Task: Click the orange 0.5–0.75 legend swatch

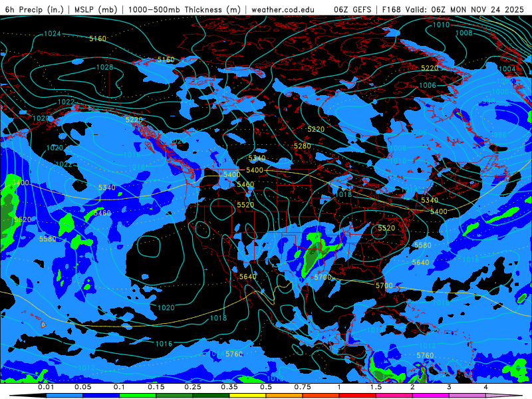Action: tap(285, 396)
